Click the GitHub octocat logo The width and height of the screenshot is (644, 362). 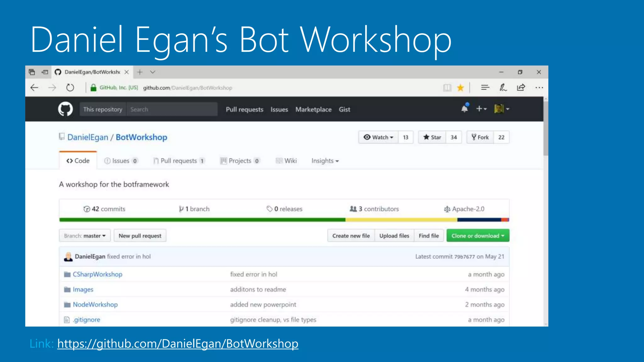tap(65, 109)
